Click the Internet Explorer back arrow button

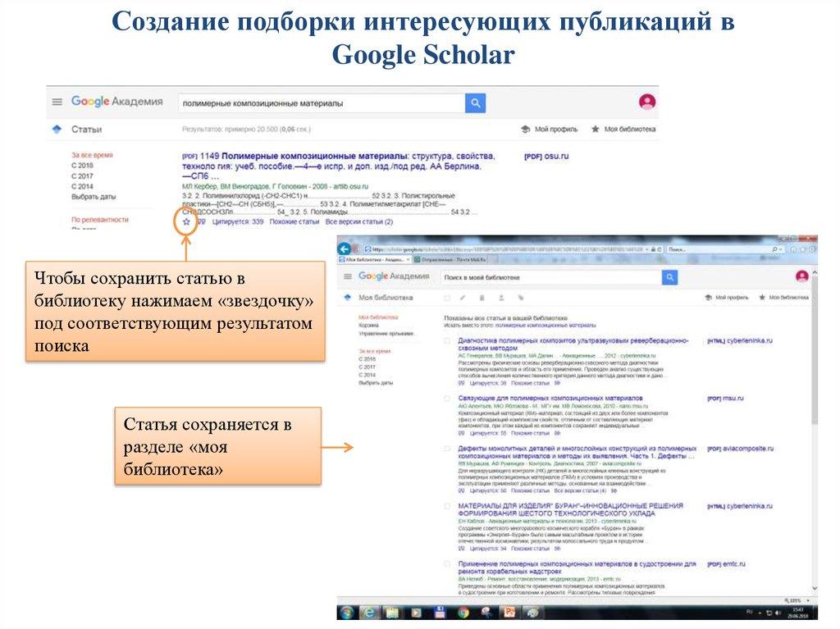(x=345, y=248)
